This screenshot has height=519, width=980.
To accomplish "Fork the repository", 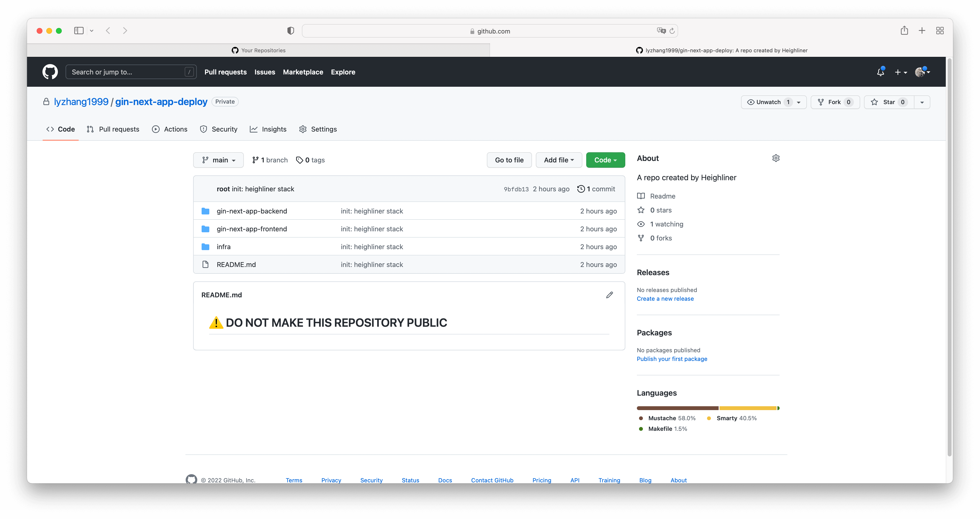I will point(835,102).
